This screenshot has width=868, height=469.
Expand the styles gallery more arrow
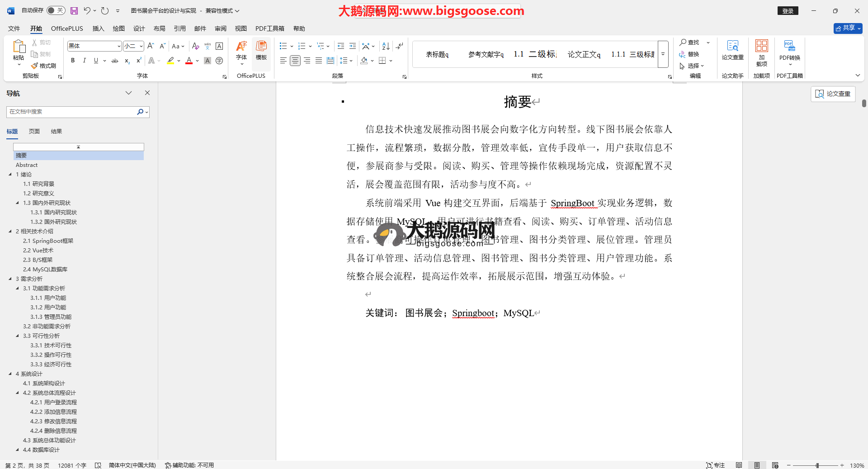click(x=663, y=54)
